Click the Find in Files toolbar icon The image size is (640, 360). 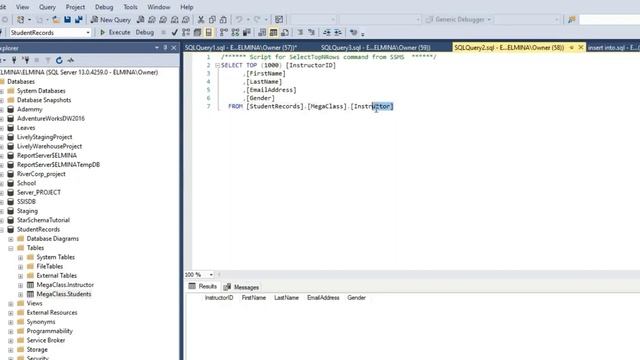pos(572,20)
